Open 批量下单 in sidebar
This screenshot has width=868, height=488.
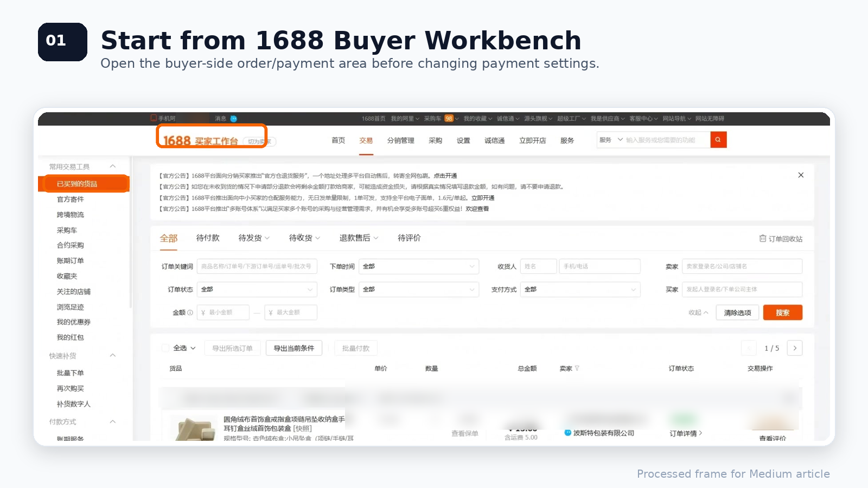pos(71,373)
